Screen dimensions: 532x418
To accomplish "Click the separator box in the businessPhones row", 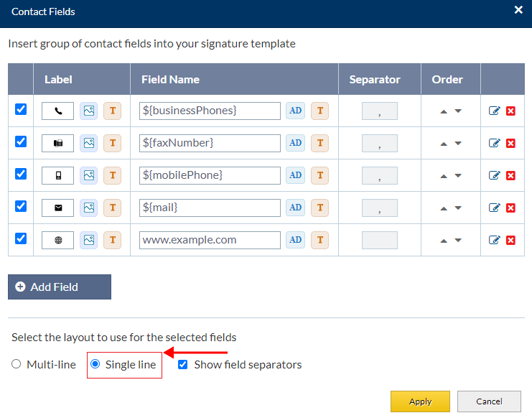I will (x=380, y=111).
